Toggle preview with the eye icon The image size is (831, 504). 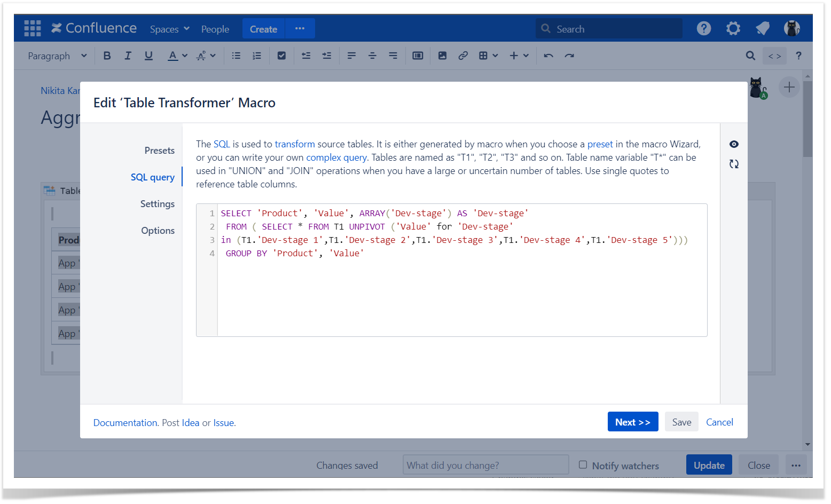[x=734, y=144]
